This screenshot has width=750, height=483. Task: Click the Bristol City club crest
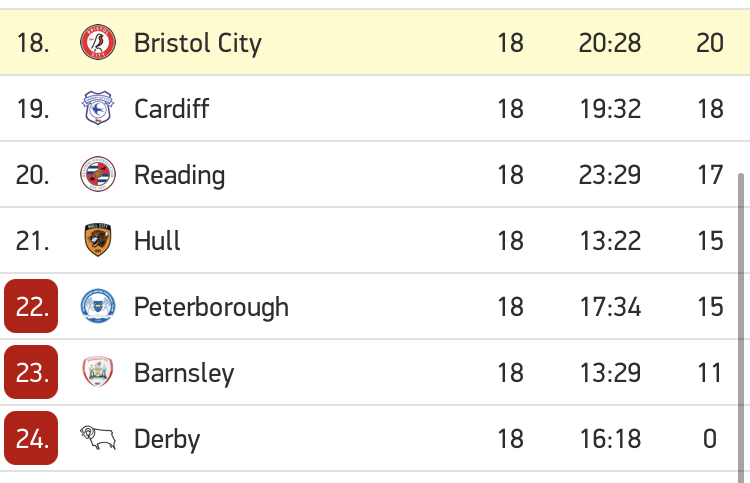coord(98,42)
